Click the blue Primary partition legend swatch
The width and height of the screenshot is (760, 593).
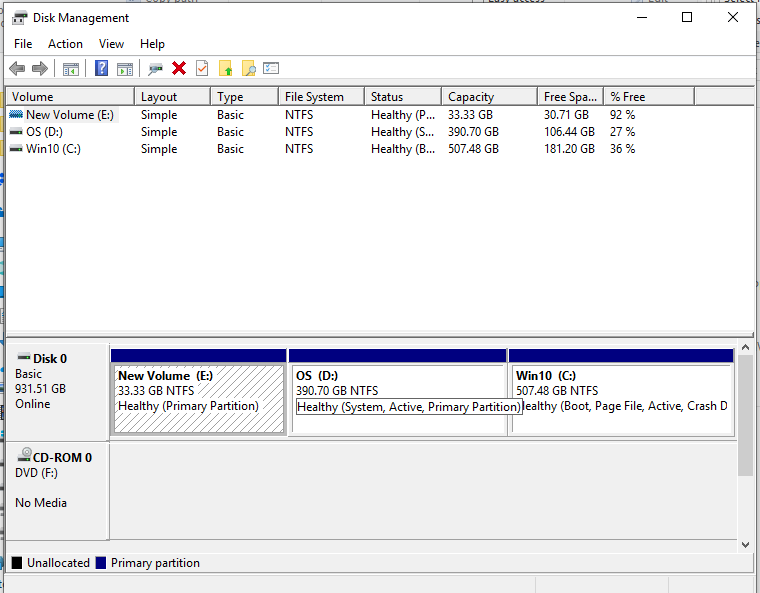tap(101, 562)
